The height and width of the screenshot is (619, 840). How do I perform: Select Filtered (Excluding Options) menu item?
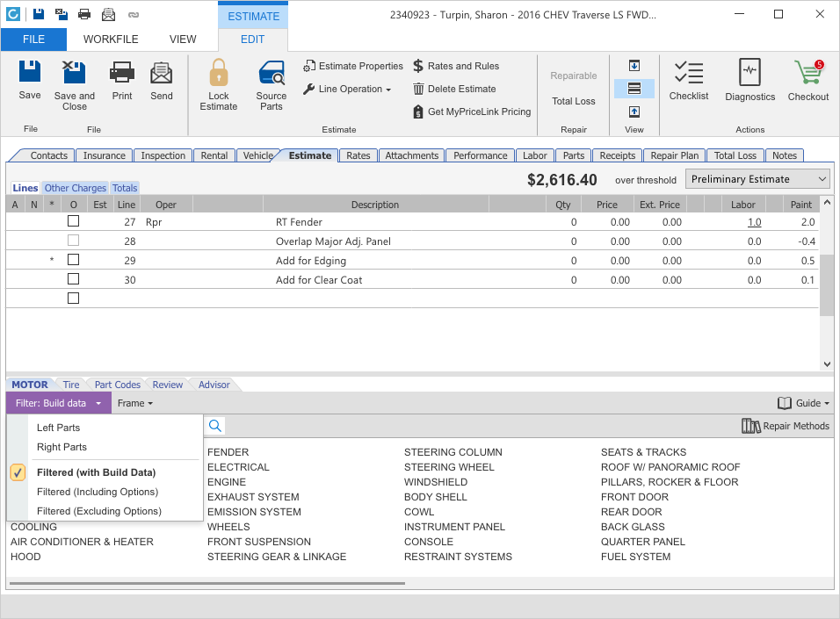click(x=99, y=511)
